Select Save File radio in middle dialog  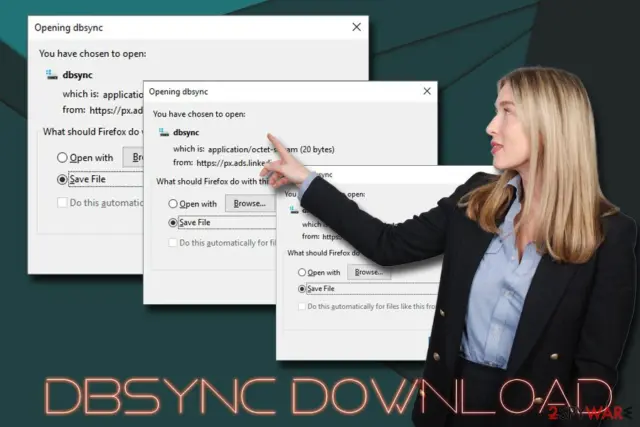pos(173,222)
